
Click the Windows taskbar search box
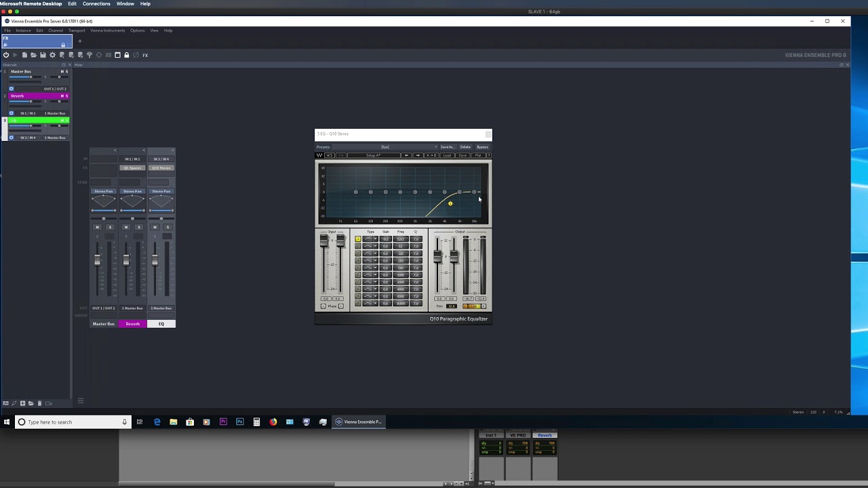click(72, 422)
